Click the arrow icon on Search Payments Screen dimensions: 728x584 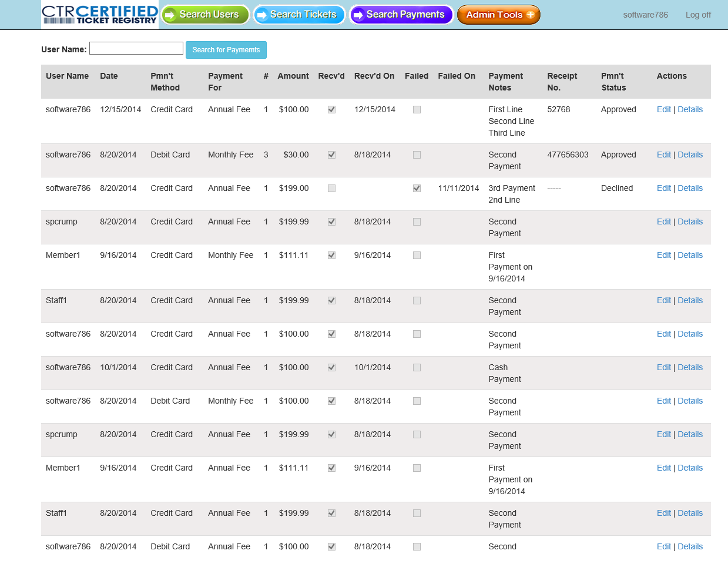pyautogui.click(x=358, y=15)
